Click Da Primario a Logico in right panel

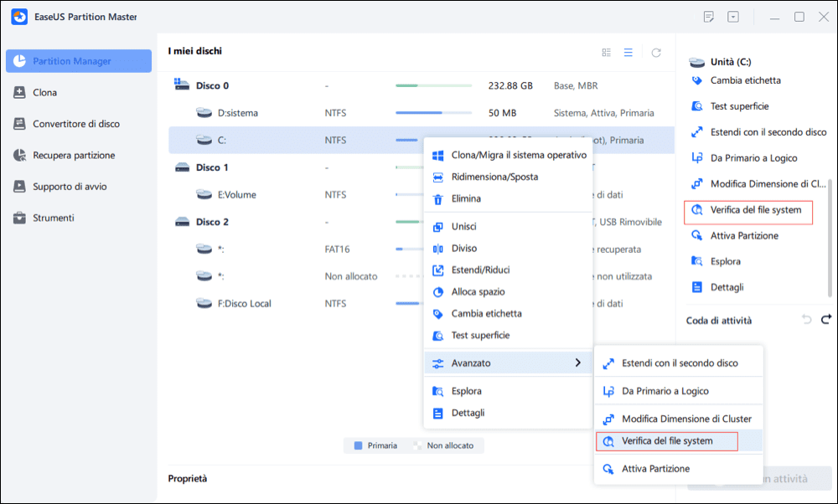coord(744,158)
